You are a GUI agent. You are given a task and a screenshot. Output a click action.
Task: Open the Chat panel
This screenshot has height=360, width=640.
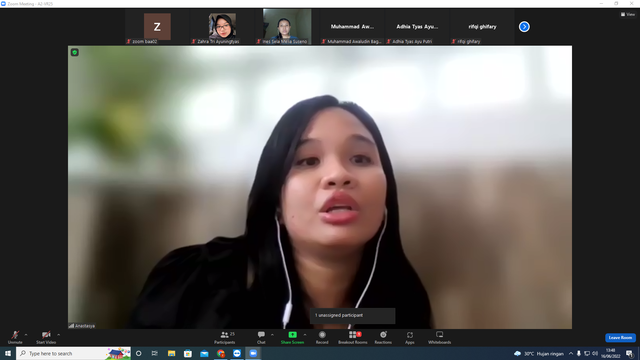261,337
